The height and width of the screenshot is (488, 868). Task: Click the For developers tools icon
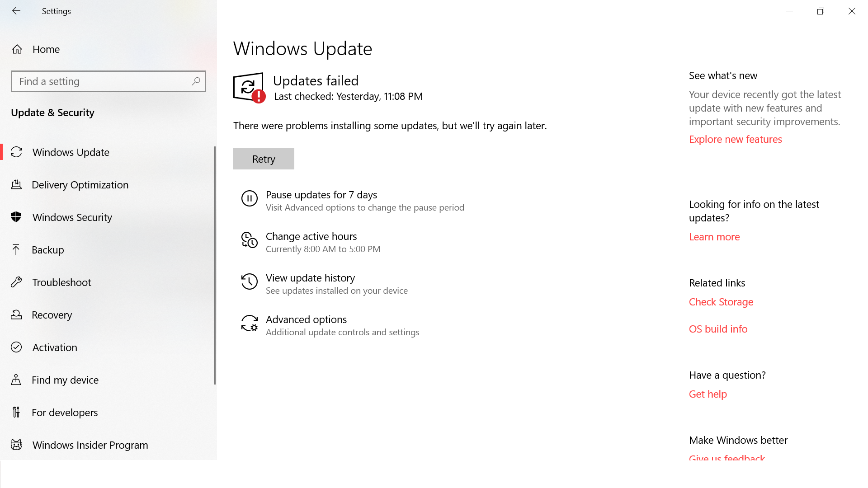[16, 413]
